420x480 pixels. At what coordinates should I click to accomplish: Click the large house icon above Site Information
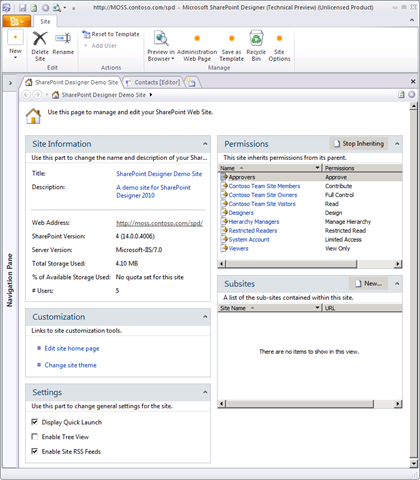pos(33,116)
